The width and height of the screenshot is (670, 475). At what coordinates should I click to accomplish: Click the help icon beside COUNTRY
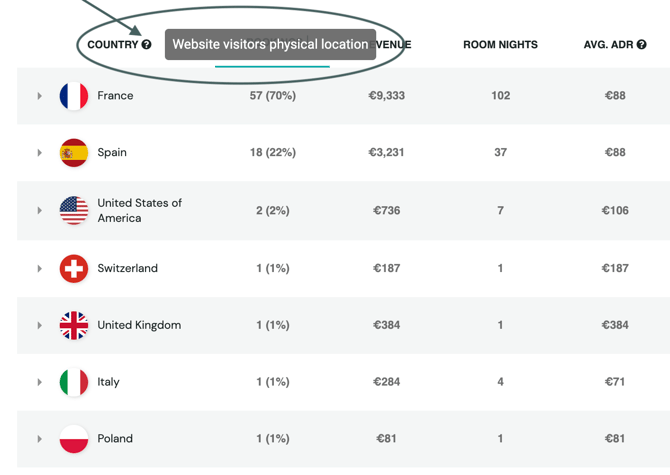147,45
